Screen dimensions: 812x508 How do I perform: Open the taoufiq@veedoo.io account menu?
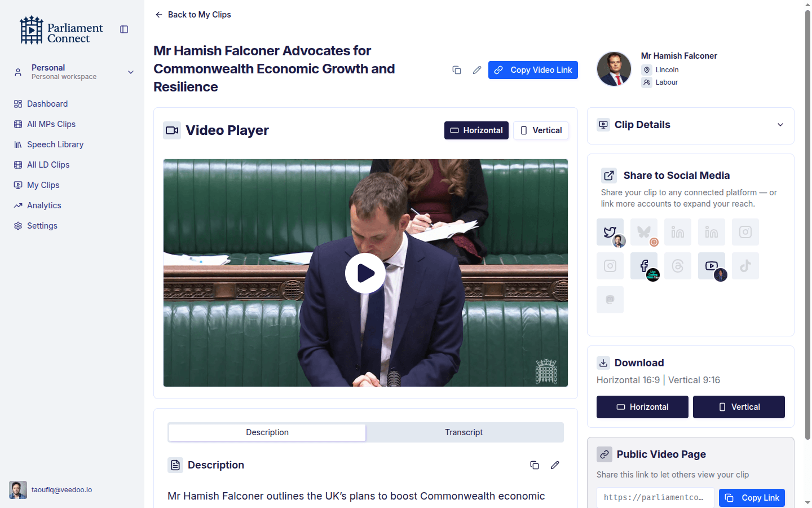(x=62, y=490)
